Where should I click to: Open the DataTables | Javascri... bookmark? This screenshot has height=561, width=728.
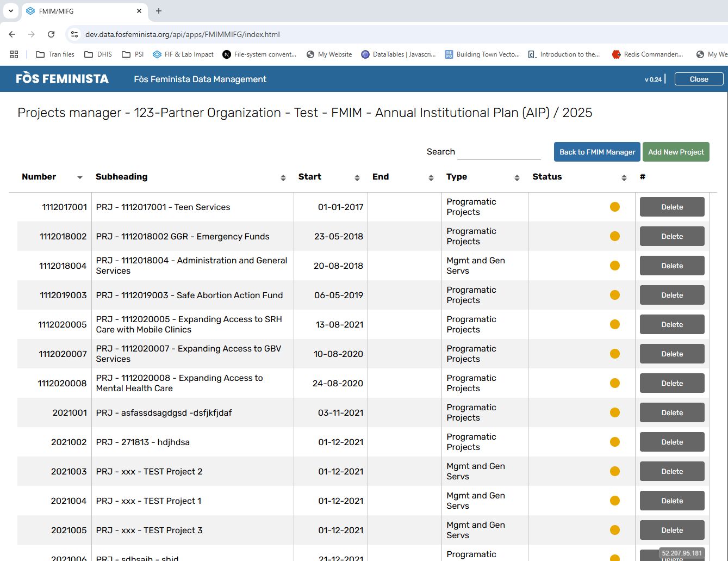tap(399, 54)
